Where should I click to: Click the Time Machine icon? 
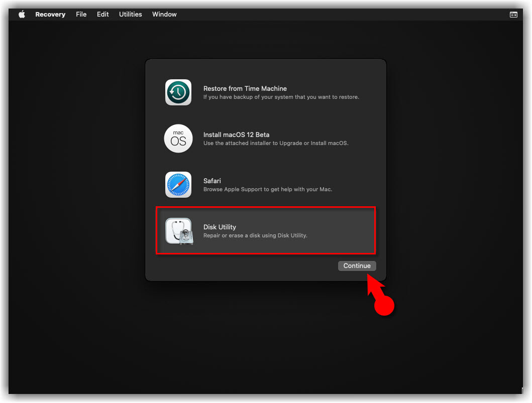(x=178, y=92)
